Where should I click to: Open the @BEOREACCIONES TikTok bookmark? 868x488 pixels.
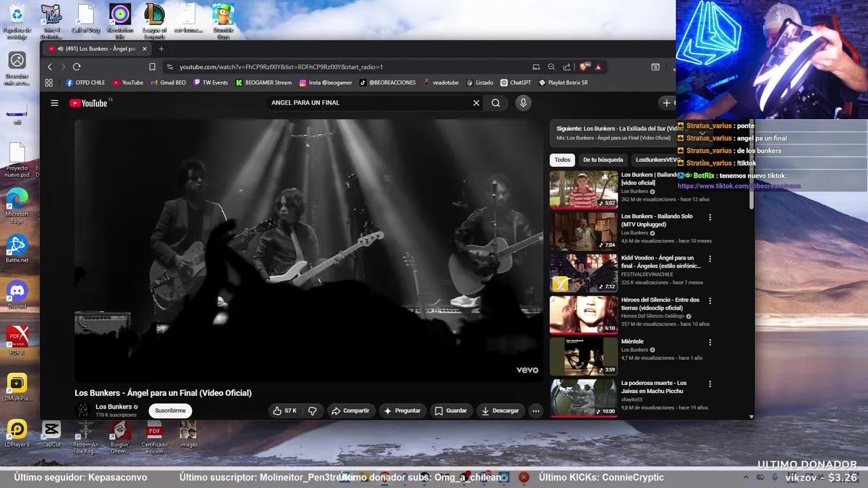(388, 83)
